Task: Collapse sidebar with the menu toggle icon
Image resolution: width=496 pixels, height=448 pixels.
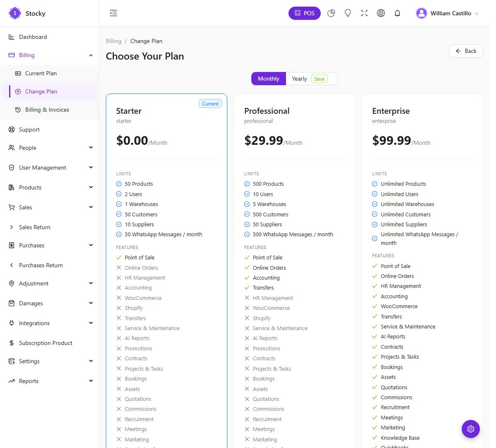Action: [x=113, y=13]
